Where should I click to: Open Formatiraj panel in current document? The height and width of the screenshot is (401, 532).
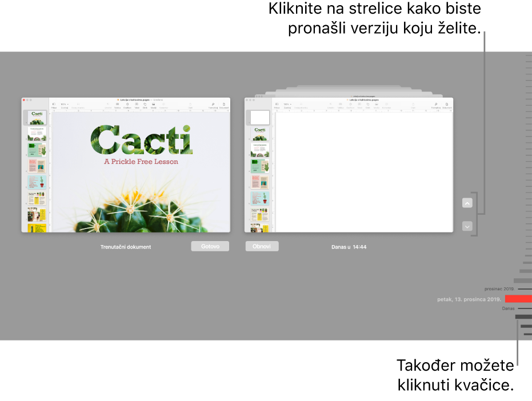point(213,105)
